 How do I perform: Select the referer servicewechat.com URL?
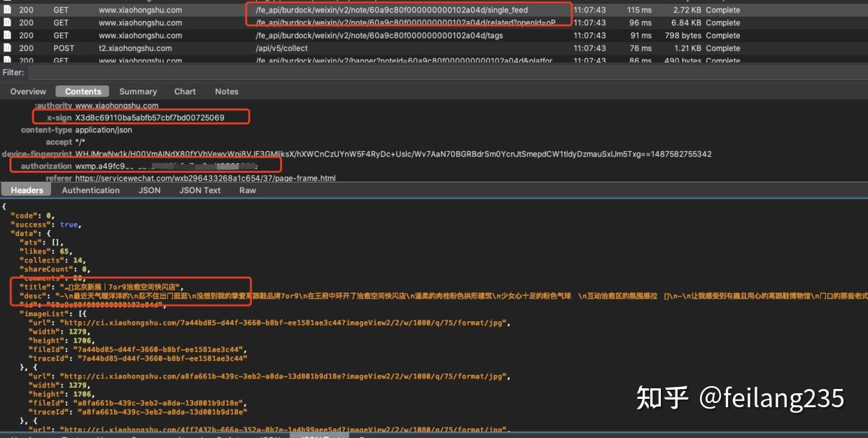tap(205, 178)
